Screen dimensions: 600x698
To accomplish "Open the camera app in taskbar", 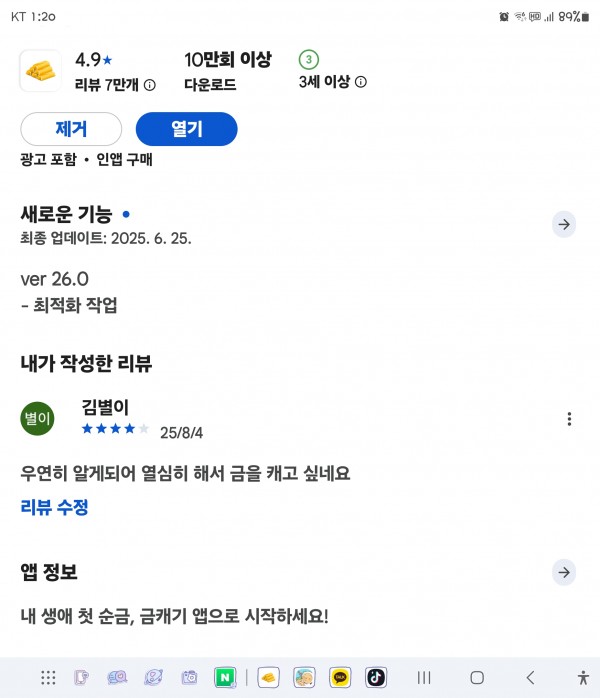I will tap(189, 678).
